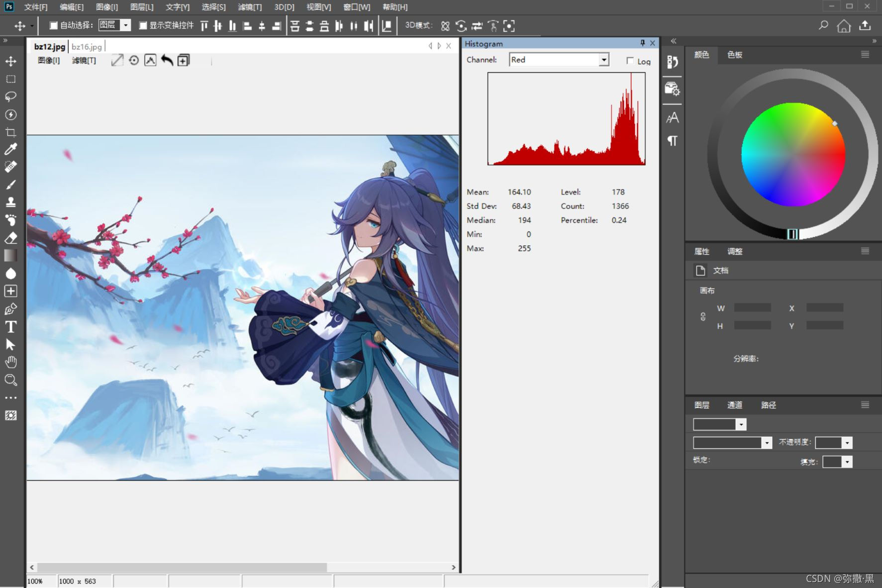The height and width of the screenshot is (588, 882).
Task: Select the footprint history tool
Action: [10, 220]
